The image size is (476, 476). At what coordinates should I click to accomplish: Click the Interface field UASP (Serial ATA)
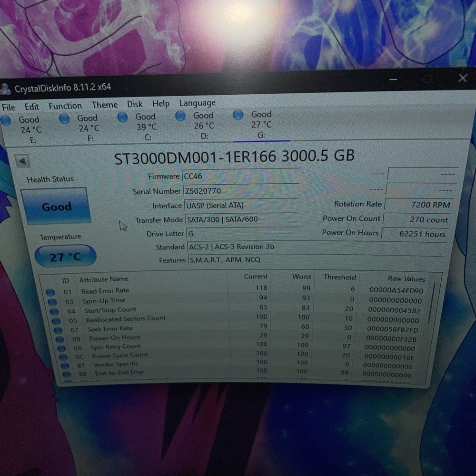tap(241, 205)
